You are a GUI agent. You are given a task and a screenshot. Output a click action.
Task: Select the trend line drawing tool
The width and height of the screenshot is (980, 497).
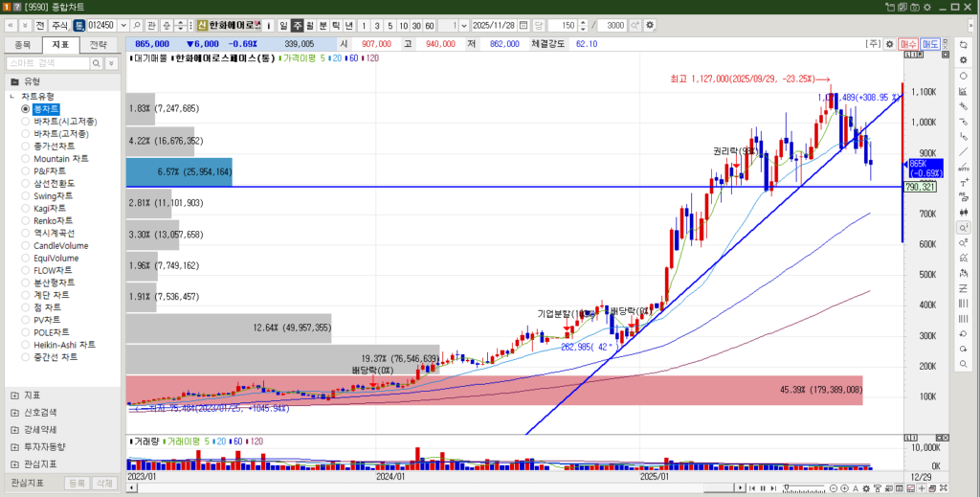(963, 152)
